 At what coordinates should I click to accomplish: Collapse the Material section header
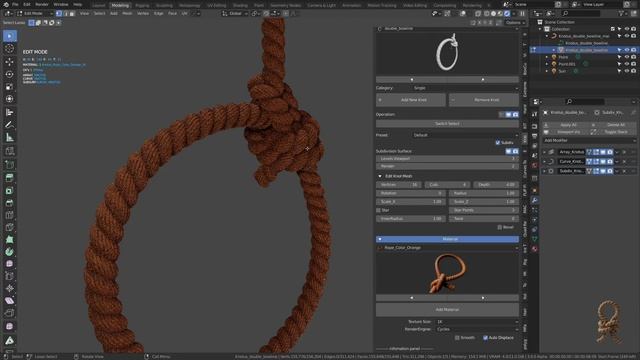point(447,239)
